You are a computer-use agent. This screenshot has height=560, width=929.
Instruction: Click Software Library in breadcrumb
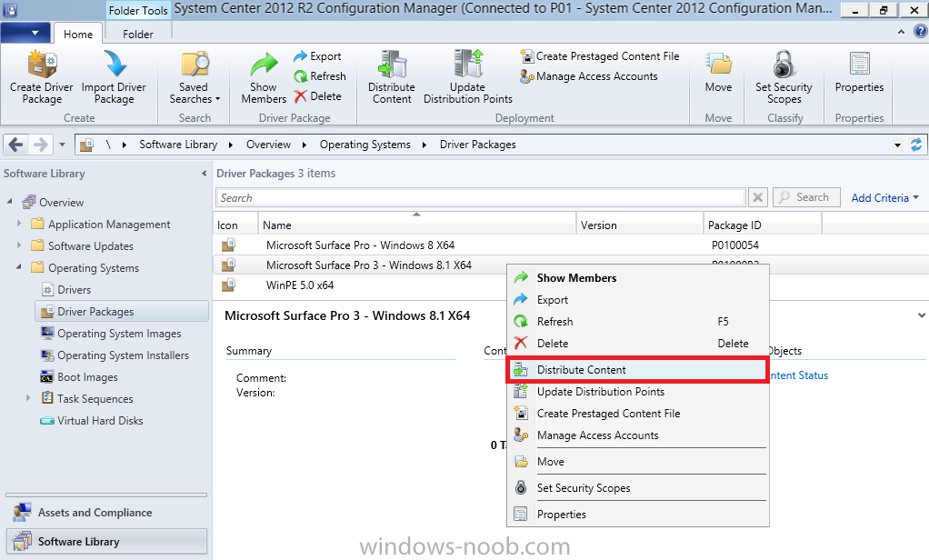pos(178,145)
